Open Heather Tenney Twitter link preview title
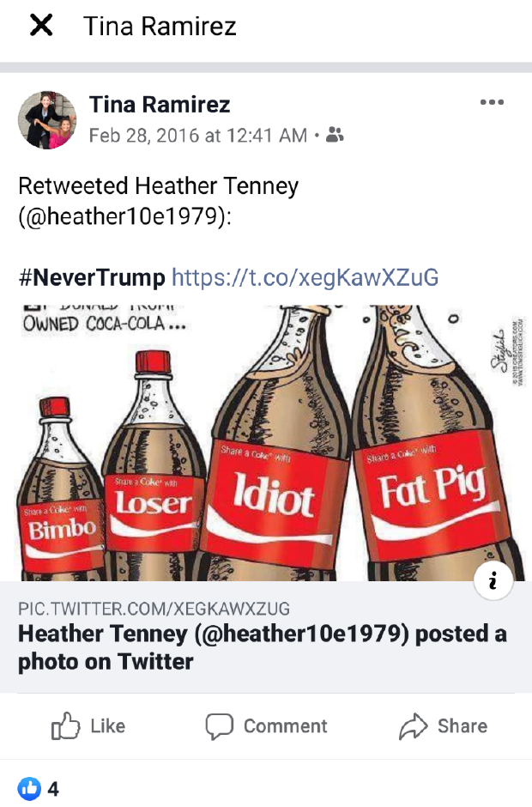The image size is (532, 807). point(263,647)
